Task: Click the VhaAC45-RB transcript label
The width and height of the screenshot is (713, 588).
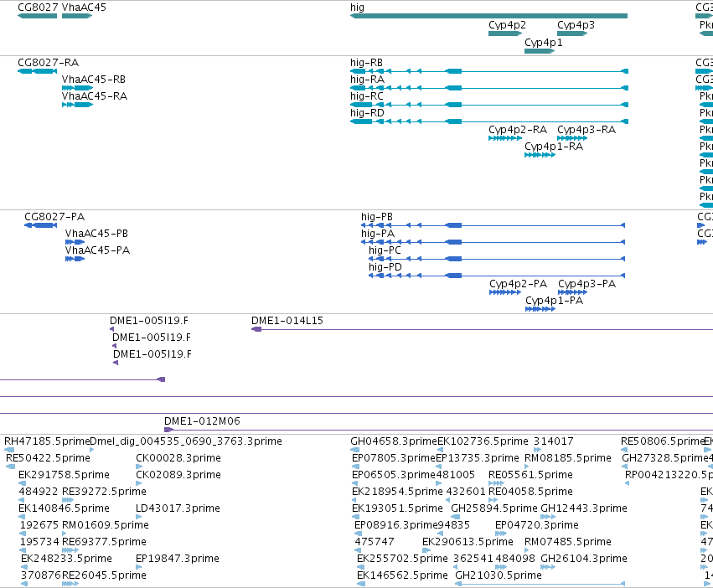Action: [94, 79]
